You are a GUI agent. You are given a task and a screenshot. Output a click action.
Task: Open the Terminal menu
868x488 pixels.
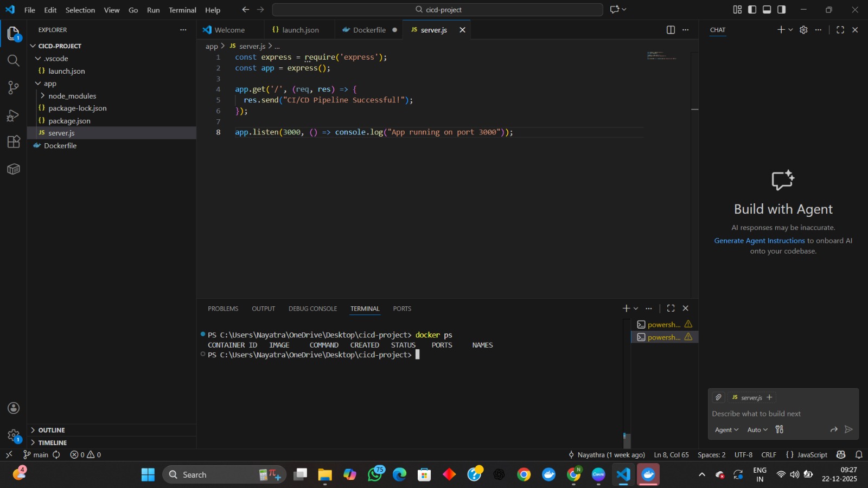click(x=182, y=10)
